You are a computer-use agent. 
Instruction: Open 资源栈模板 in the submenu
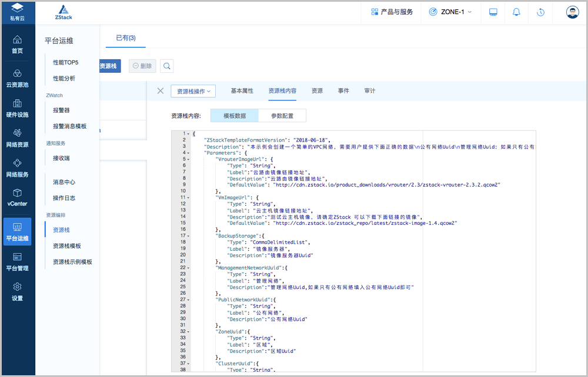coord(67,246)
